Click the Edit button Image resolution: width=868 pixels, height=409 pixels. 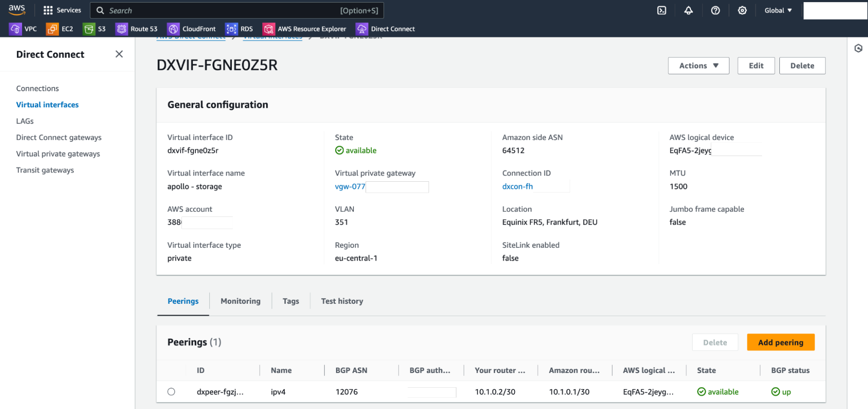point(756,66)
